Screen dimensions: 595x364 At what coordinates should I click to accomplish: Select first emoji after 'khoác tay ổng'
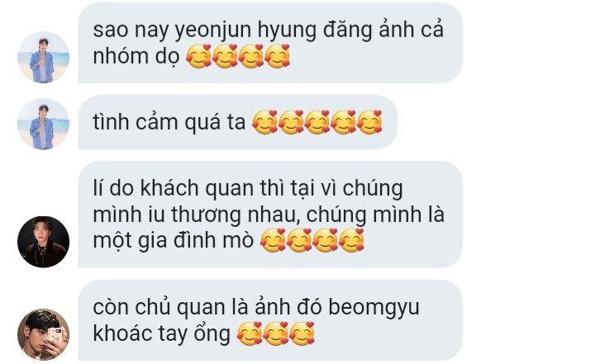250,333
